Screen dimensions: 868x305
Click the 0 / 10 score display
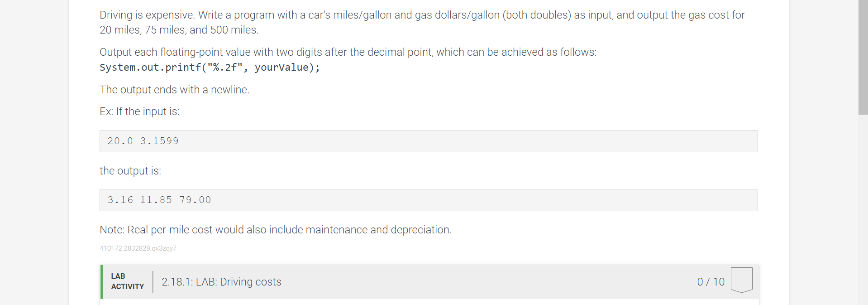pos(711,282)
